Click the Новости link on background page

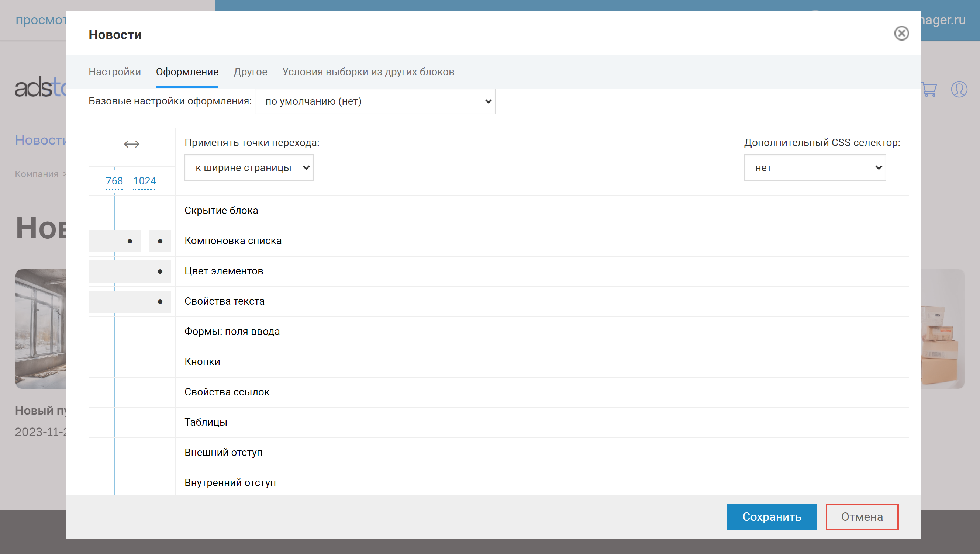41,141
